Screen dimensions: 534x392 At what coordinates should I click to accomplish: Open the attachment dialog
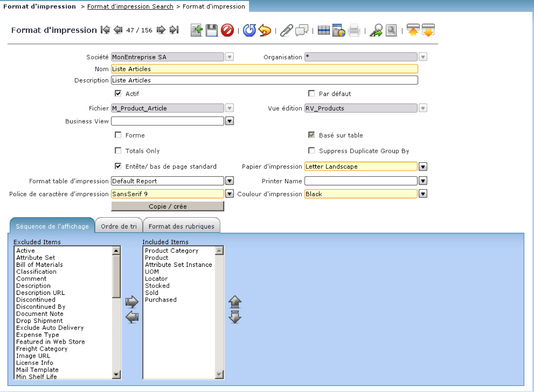click(286, 30)
